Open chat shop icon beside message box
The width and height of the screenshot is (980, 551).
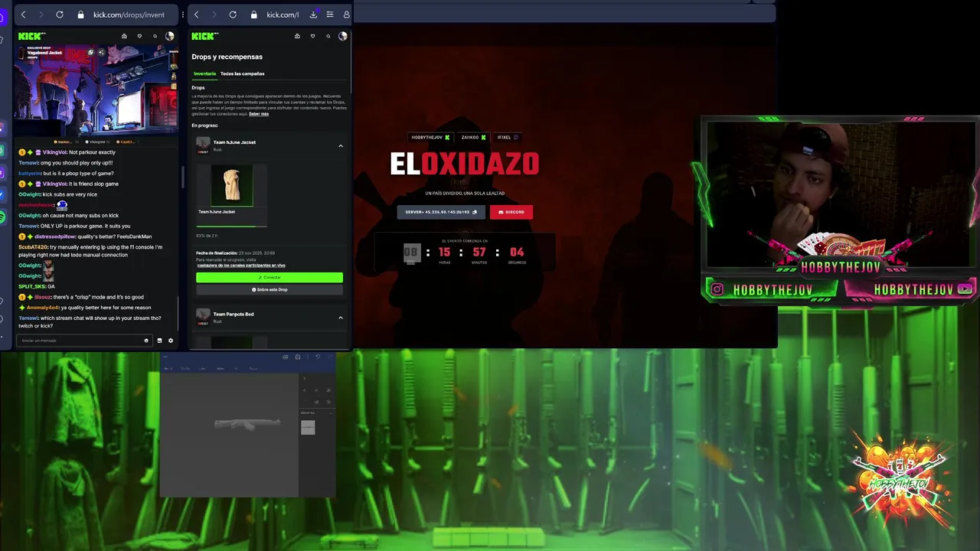click(159, 341)
